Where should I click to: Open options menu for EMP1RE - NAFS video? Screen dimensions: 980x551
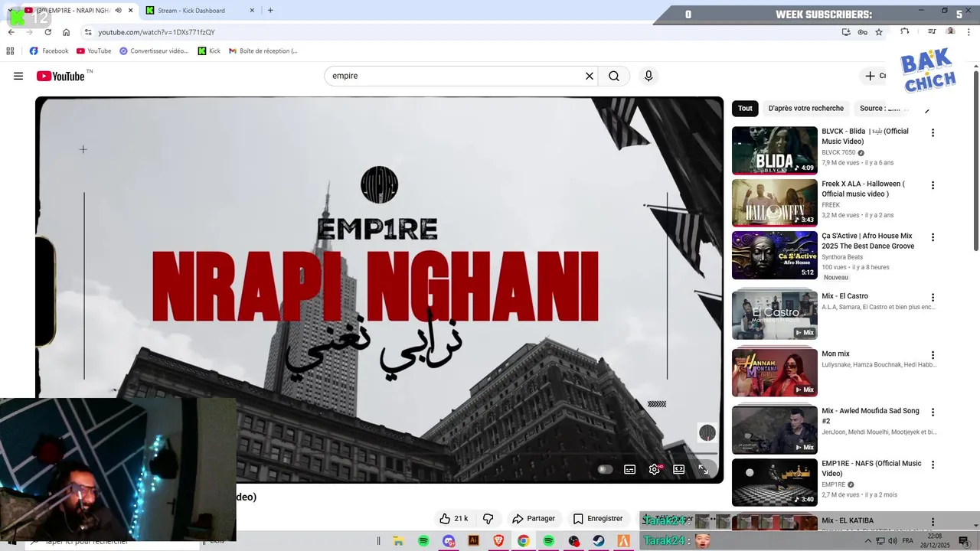coord(933,465)
